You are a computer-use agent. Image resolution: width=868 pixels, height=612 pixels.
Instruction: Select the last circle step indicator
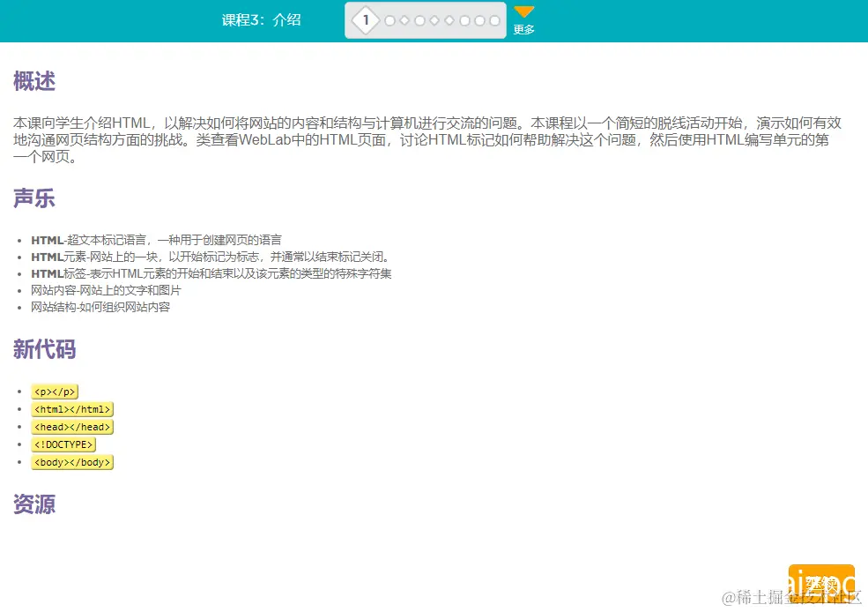click(494, 19)
